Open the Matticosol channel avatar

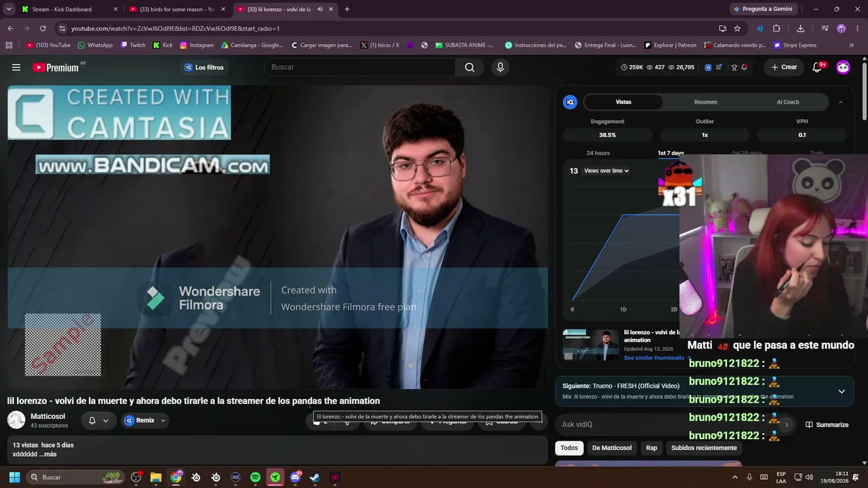pos(16,420)
